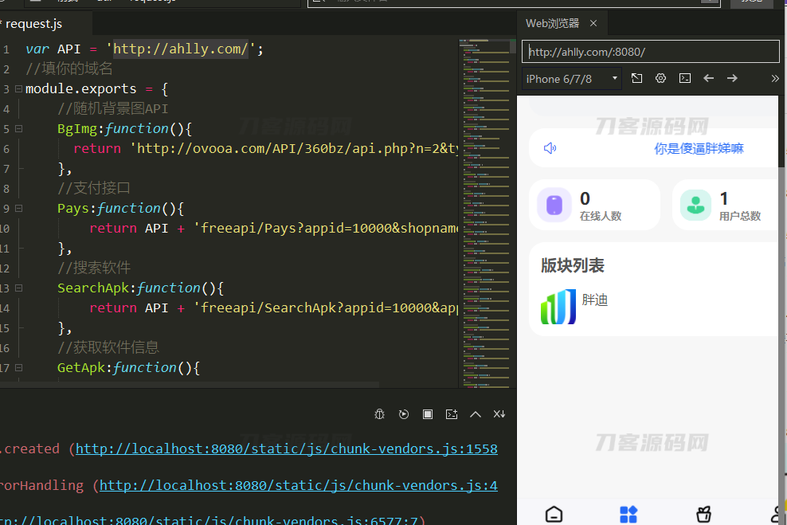
Task: Open the chunk-vendors.js:1558 link
Action: point(286,449)
